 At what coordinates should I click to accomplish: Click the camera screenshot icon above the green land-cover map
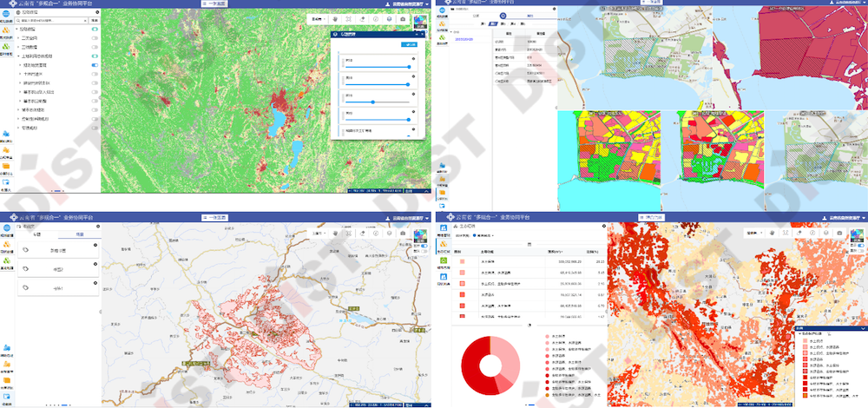point(404,17)
